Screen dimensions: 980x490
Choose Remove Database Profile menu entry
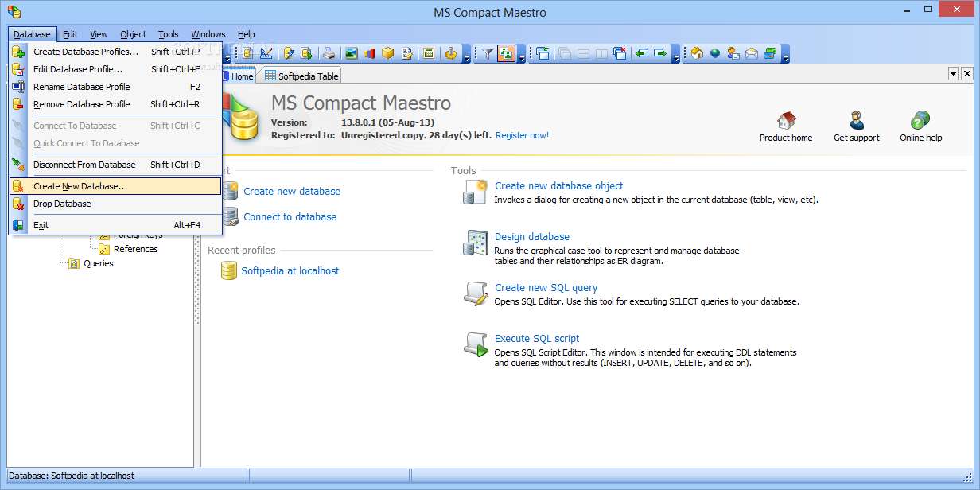(x=115, y=104)
